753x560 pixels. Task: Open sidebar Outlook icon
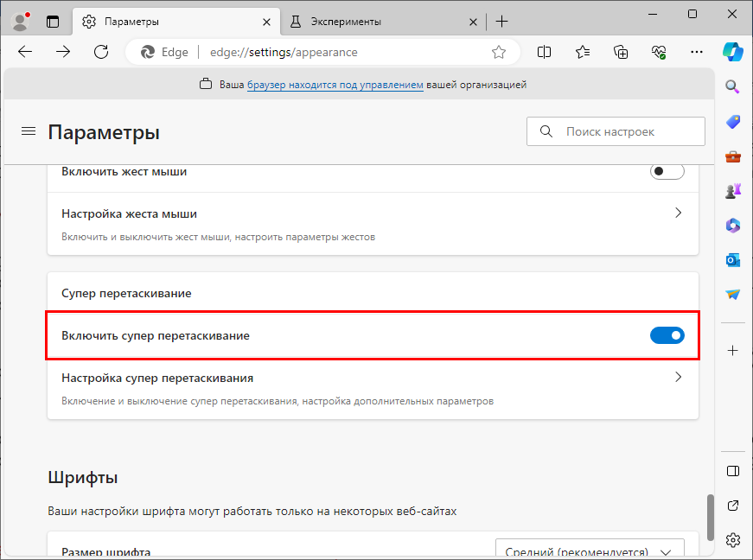point(733,260)
